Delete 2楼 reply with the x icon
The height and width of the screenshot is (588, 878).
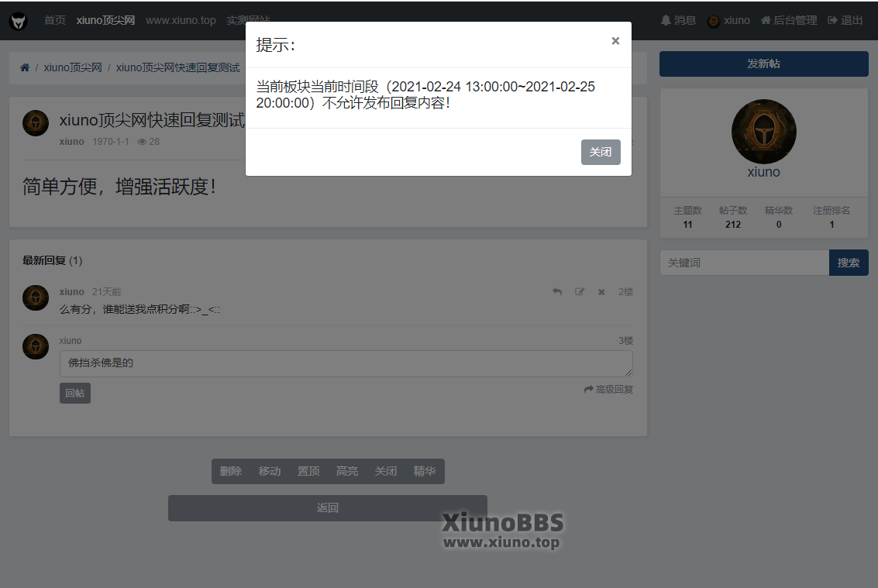[x=601, y=292]
